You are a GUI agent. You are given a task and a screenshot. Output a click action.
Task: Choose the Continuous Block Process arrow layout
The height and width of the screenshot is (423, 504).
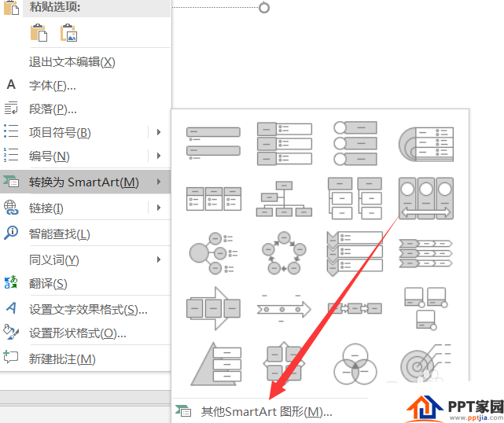pyautogui.click(x=213, y=308)
